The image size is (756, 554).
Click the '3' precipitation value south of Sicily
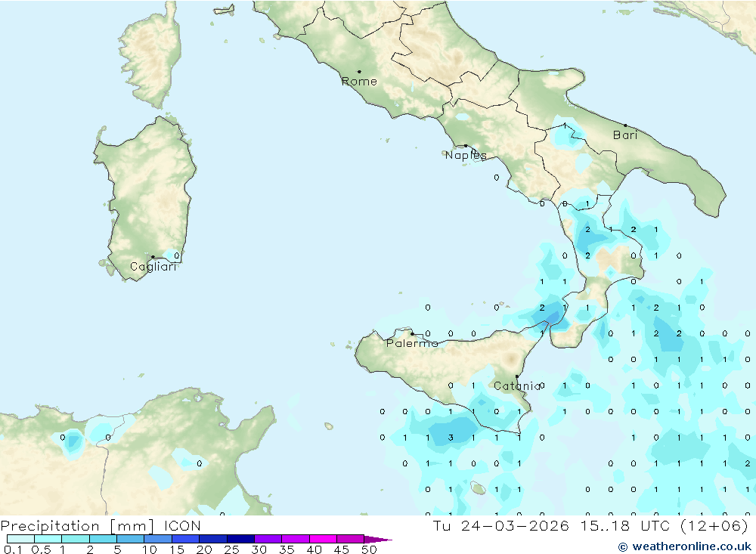click(451, 438)
